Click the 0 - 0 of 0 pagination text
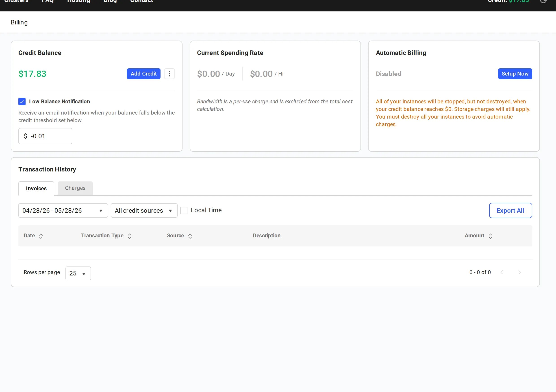Image resolution: width=556 pixels, height=392 pixels. point(480,272)
